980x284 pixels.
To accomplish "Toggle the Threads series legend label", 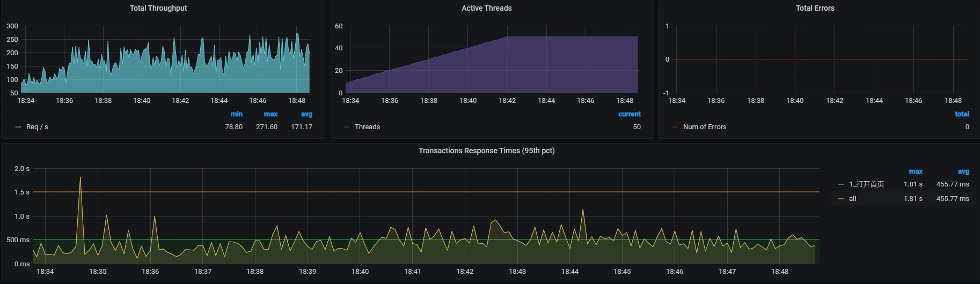I will [367, 127].
